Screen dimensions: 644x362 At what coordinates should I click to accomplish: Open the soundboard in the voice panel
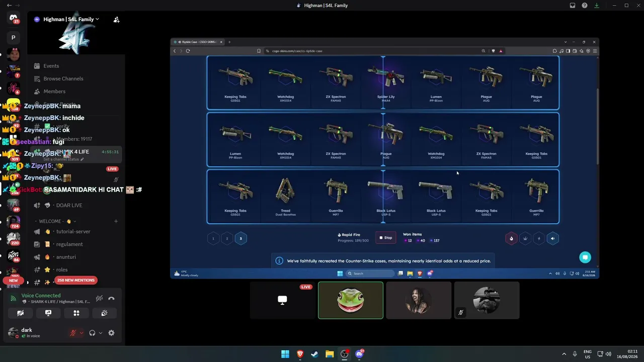104,313
